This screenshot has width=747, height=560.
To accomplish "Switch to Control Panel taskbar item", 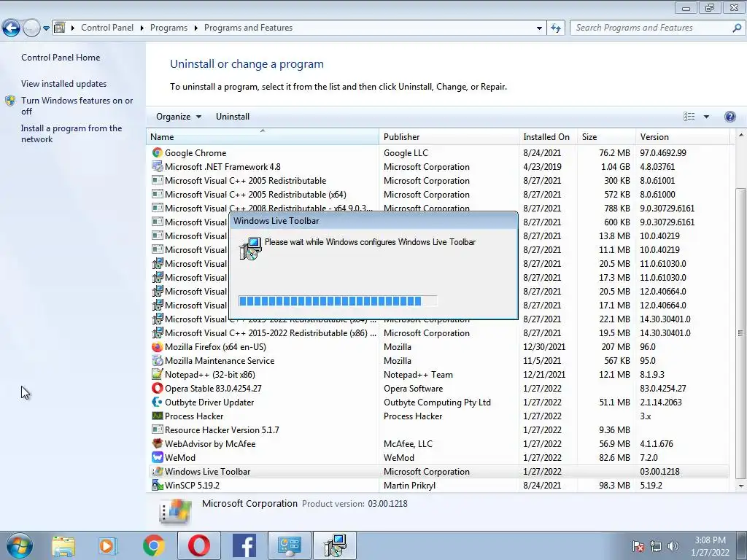I will 289,545.
